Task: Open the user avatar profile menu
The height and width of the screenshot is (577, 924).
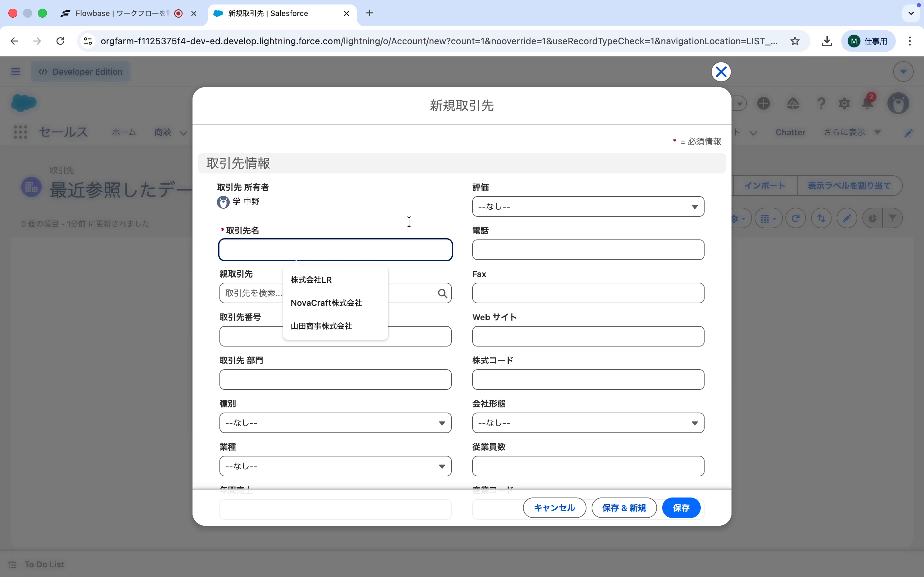Action: pyautogui.click(x=898, y=104)
